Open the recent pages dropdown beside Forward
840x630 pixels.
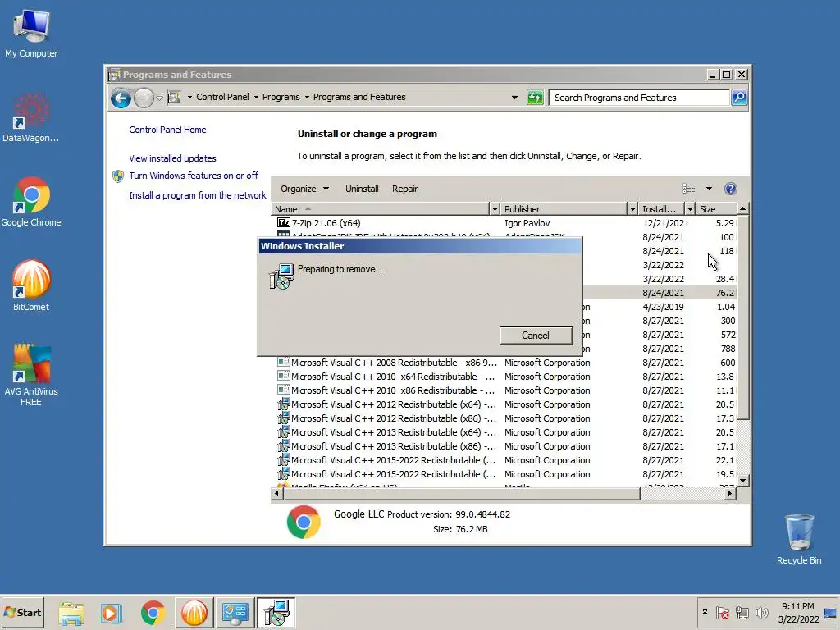(x=160, y=98)
